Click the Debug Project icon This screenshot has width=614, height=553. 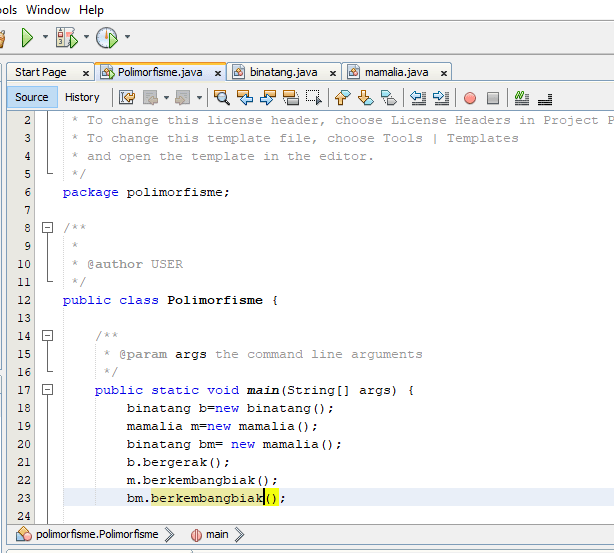coord(67,38)
